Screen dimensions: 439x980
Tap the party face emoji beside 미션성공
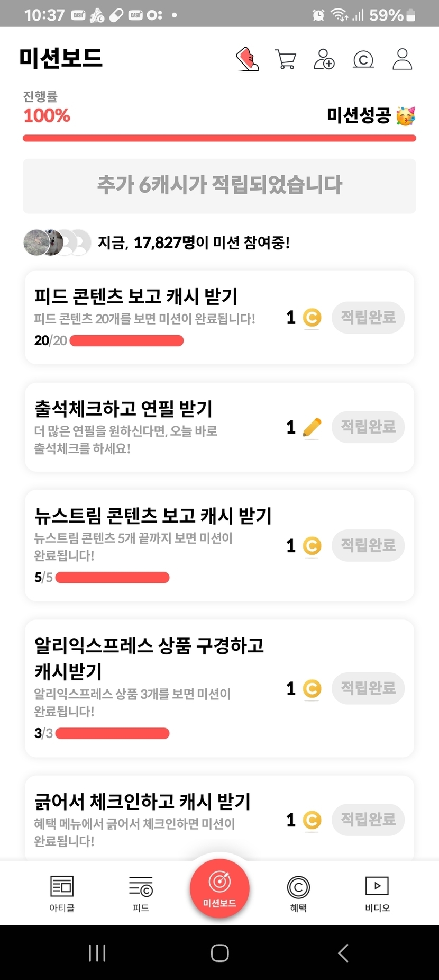click(406, 115)
